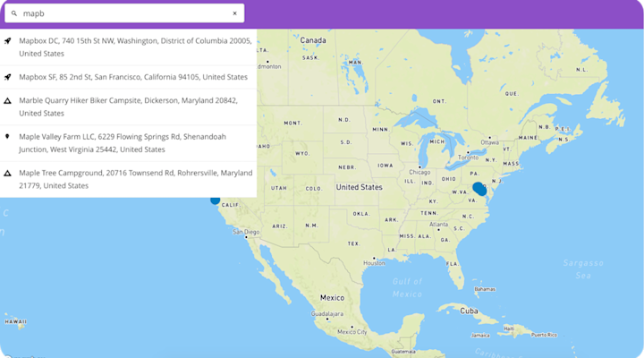The height and width of the screenshot is (358, 644).
Task: Click the 'Mexico City' label
Action: 352,332
